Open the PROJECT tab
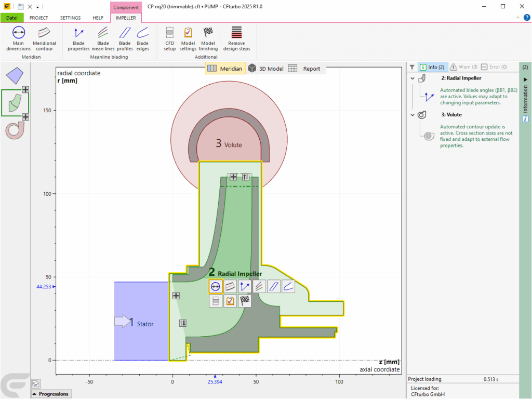532x399 pixels. [x=38, y=18]
